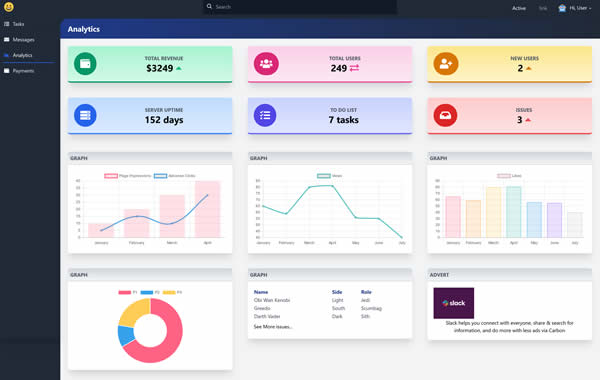Click into the Search input field

click(x=300, y=7)
